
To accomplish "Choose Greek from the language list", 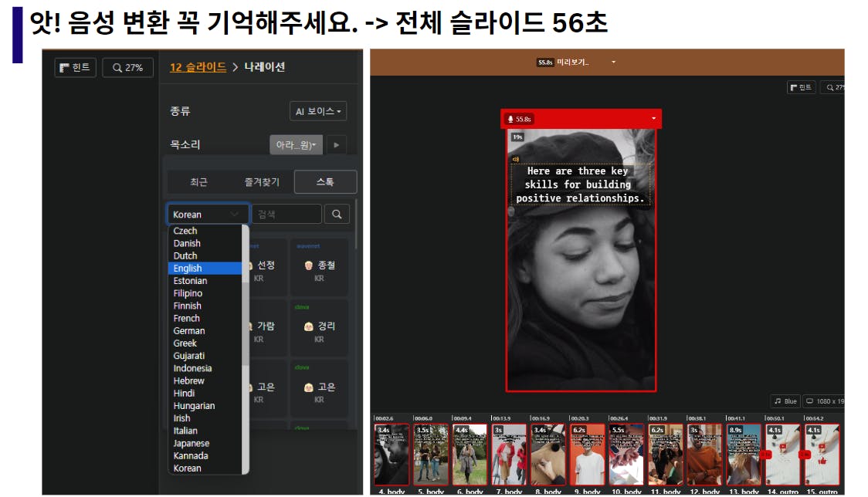I will pyautogui.click(x=205, y=343).
